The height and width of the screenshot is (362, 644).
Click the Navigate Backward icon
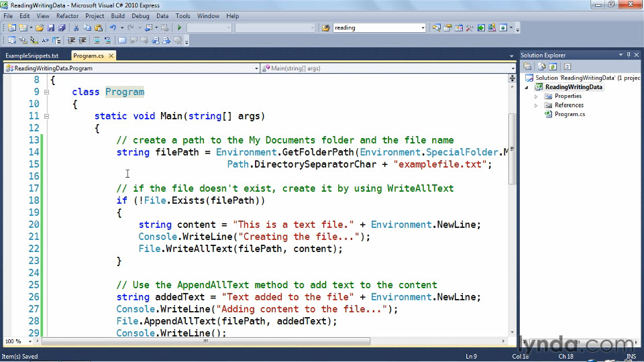coord(149,28)
